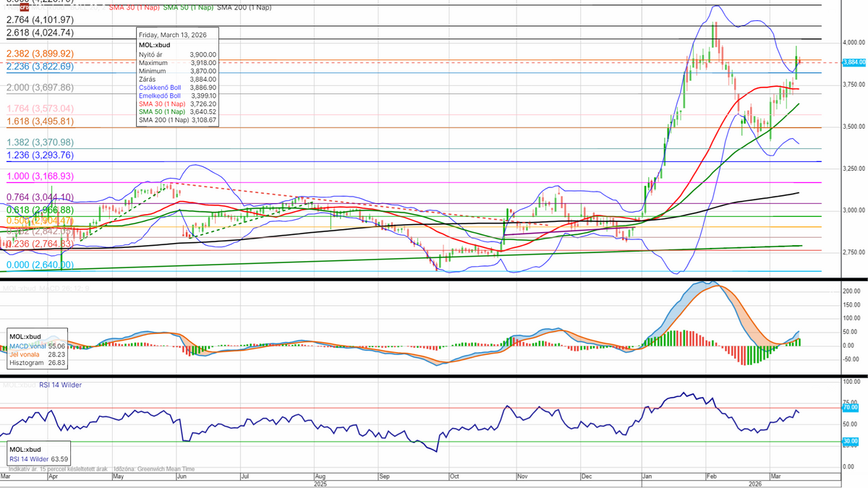
Task: Click the RSI 70.00 overbought level tag
Action: [852, 408]
